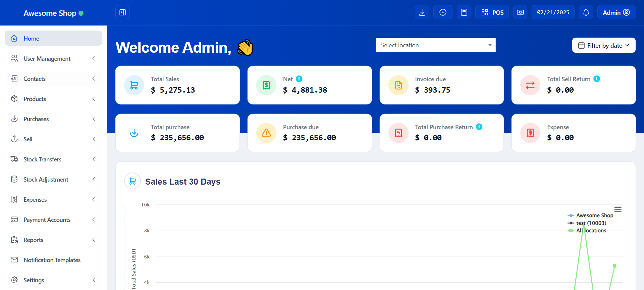Click the Stock Transfers truck icon
This screenshot has width=644, height=290.
tap(14, 159)
